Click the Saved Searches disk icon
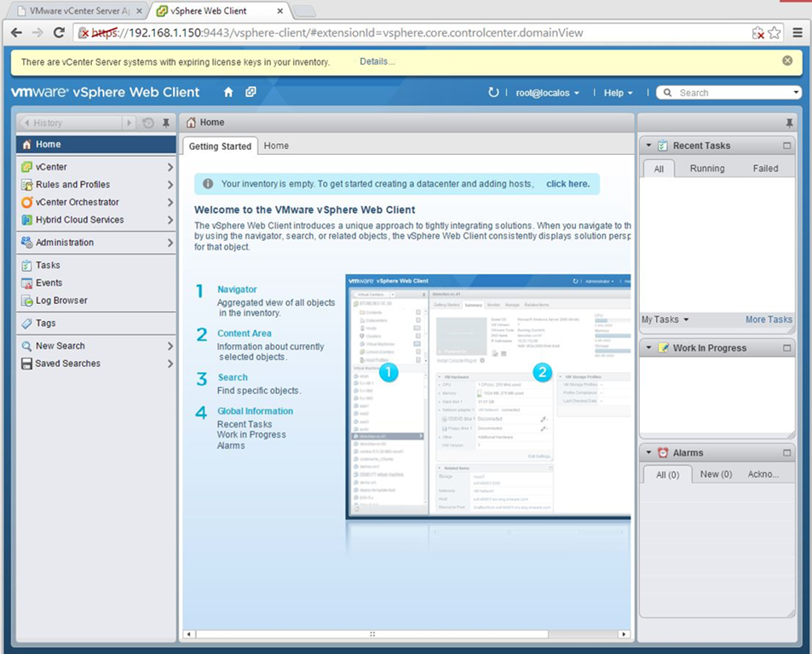Viewport: 812px width, 654px height. point(27,364)
